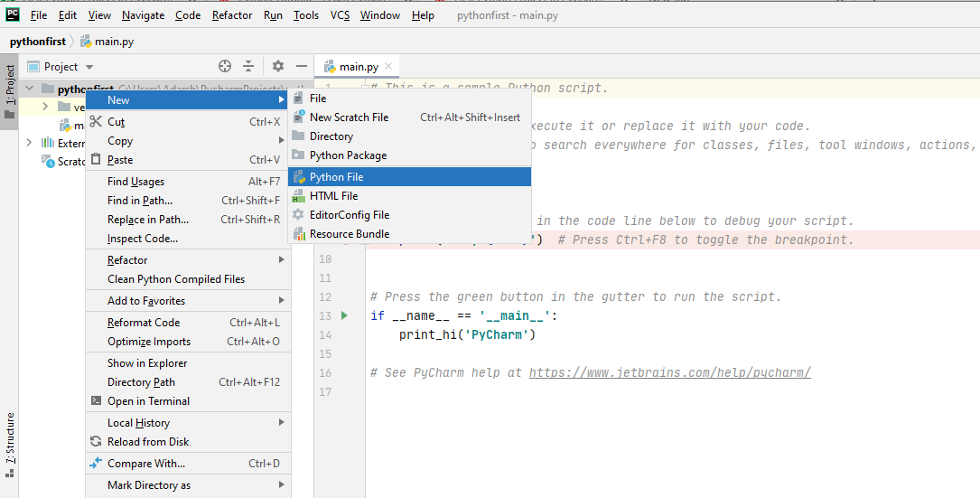Viewport: 980px width, 498px height.
Task: Choose Directory Path option
Action: tap(188, 382)
